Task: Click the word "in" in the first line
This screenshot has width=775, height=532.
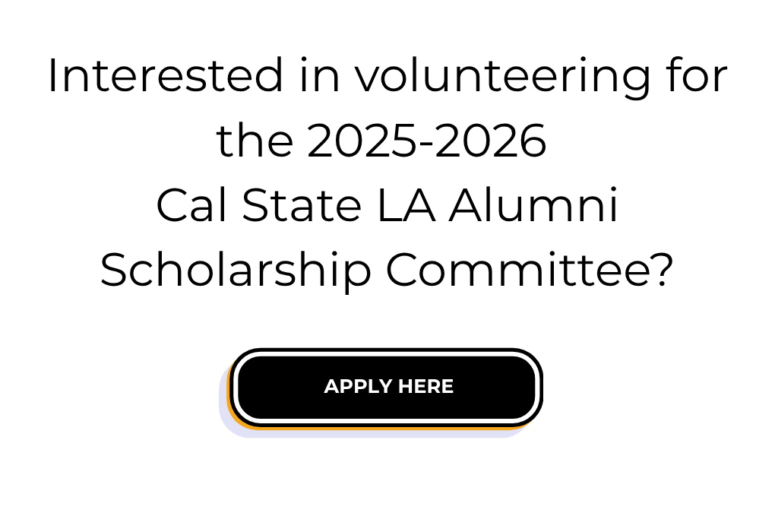Action: click(318, 77)
